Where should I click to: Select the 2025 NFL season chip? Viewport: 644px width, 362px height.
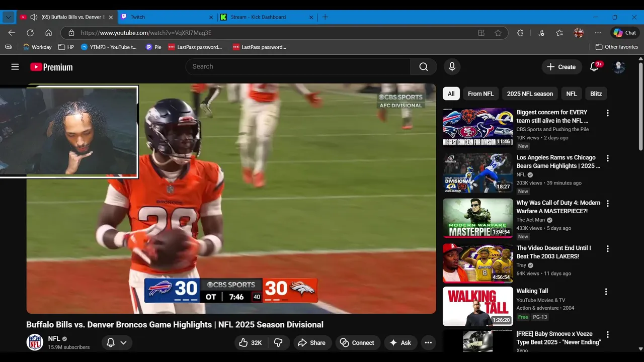[x=530, y=94]
